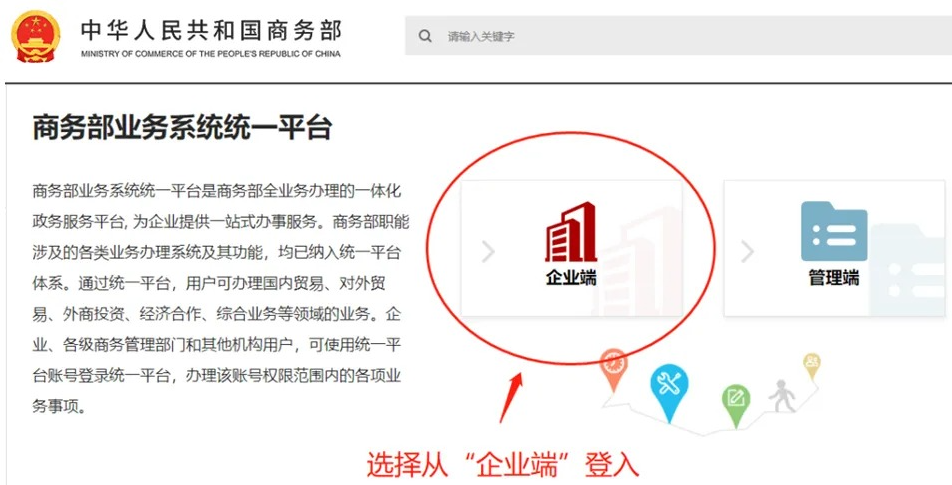Image resolution: width=952 pixels, height=485 pixels.
Task: Open the 企业端 label link
Action: [571, 278]
